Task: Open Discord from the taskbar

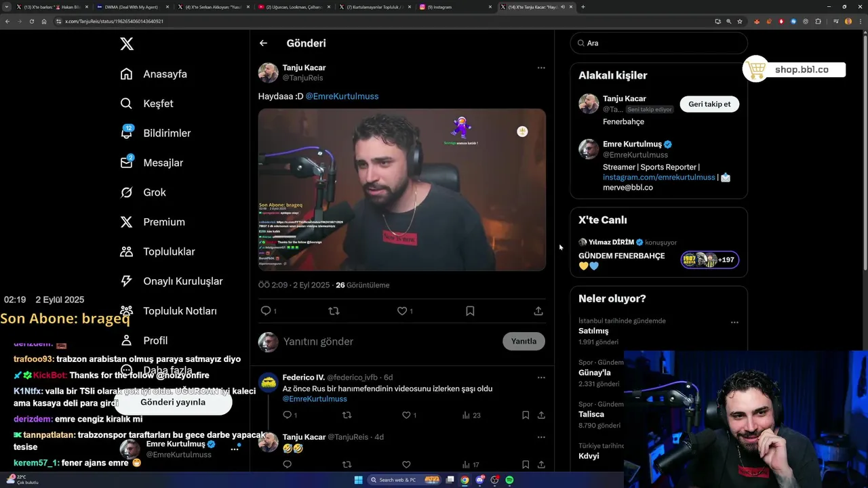Action: tap(480, 480)
